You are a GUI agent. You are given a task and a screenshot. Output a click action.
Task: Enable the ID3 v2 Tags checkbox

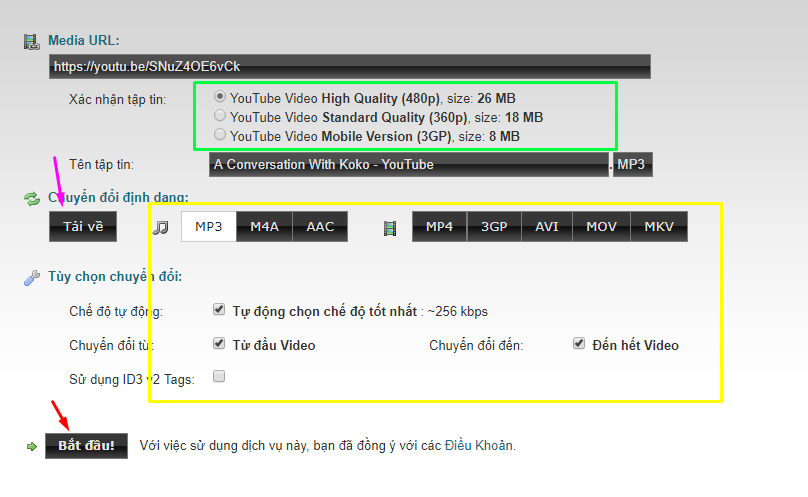[219, 377]
